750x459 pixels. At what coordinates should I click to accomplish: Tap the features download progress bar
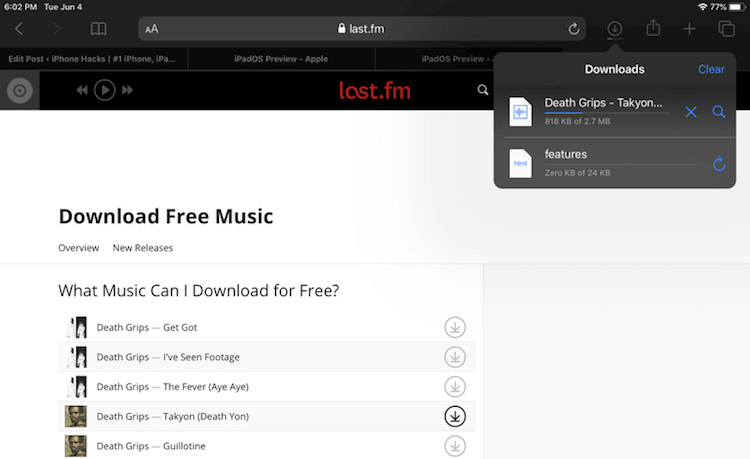tap(620, 164)
